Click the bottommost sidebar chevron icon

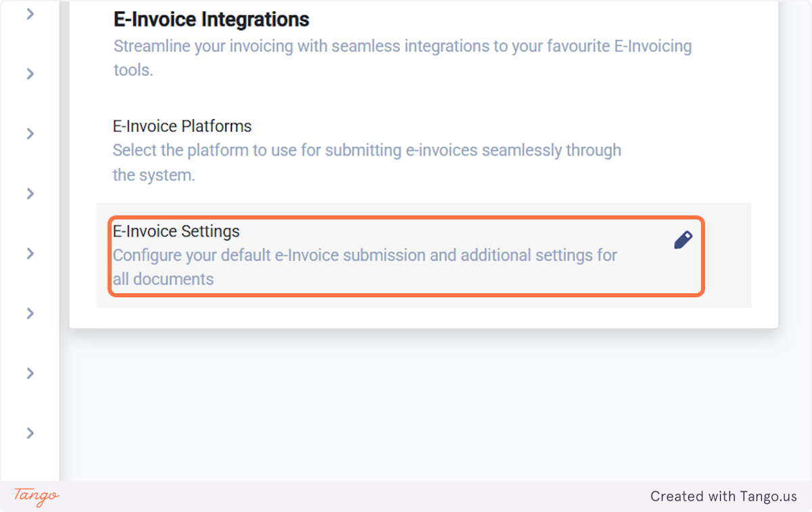point(30,433)
